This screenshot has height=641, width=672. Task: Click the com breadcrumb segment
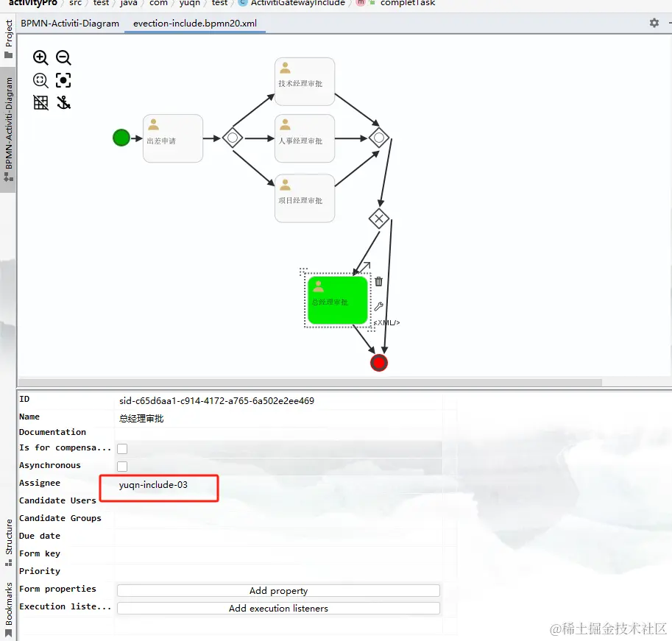click(x=158, y=3)
